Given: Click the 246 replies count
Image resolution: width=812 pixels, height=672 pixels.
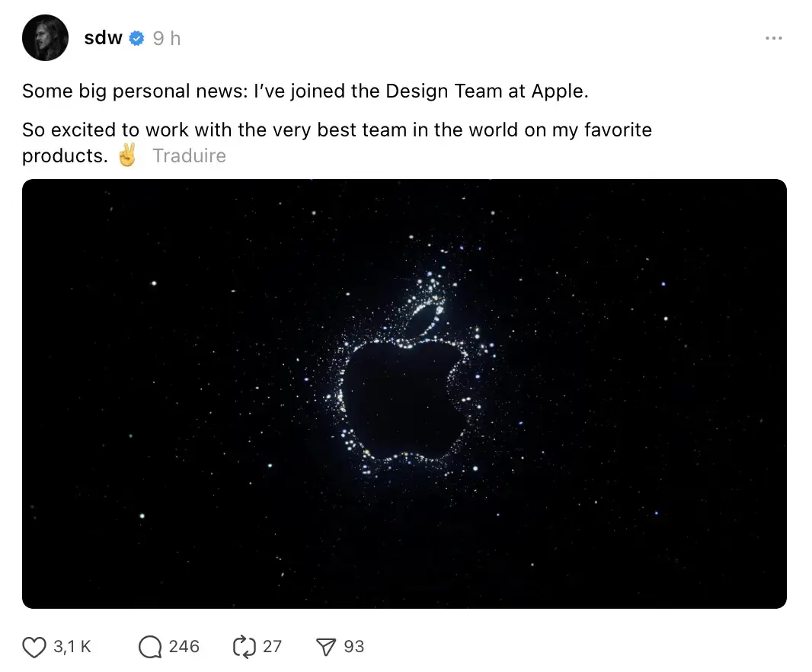Looking at the screenshot, I should point(183,647).
